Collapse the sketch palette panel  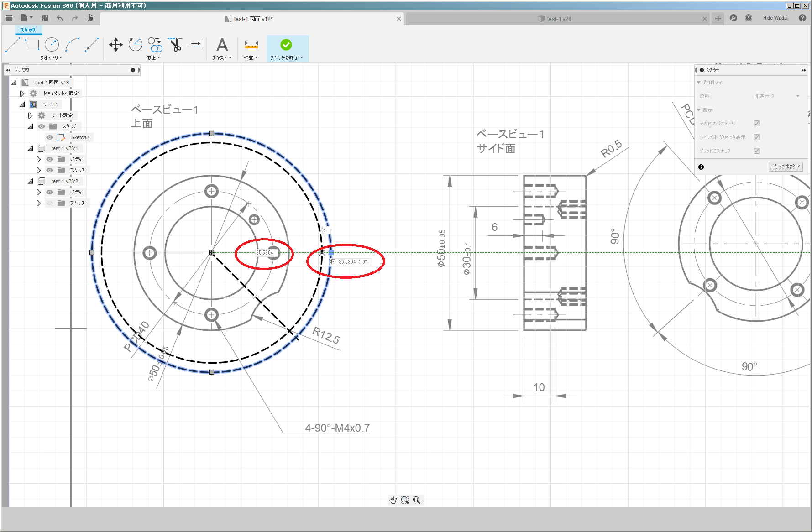click(x=803, y=70)
